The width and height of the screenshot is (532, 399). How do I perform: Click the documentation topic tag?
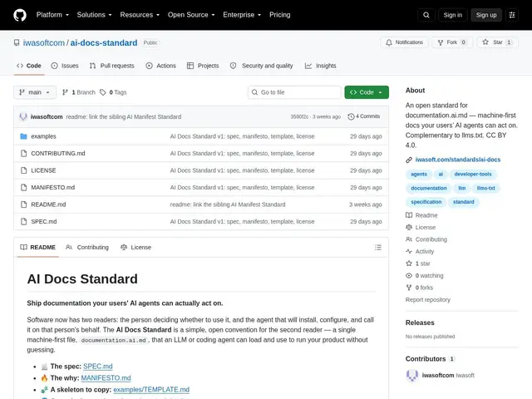point(429,188)
